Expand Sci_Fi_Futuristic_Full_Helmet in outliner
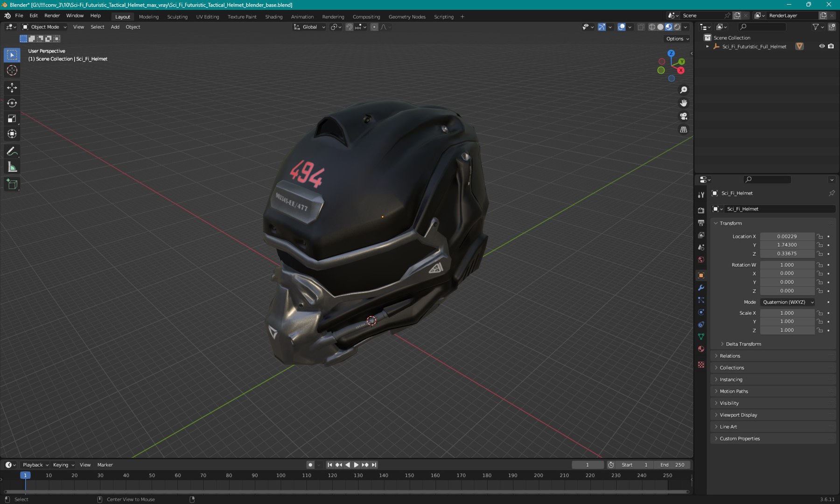Screen dimensions: 840x504 click(x=707, y=47)
